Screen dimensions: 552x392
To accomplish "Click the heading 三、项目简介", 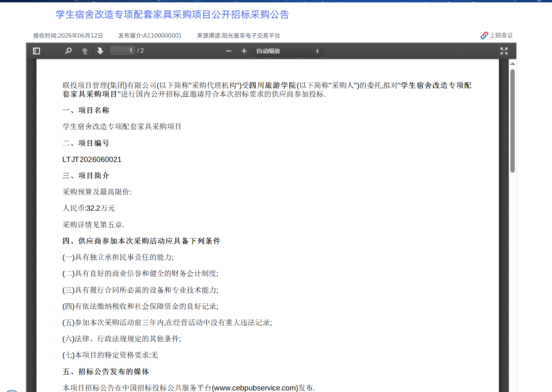I will point(86,176).
